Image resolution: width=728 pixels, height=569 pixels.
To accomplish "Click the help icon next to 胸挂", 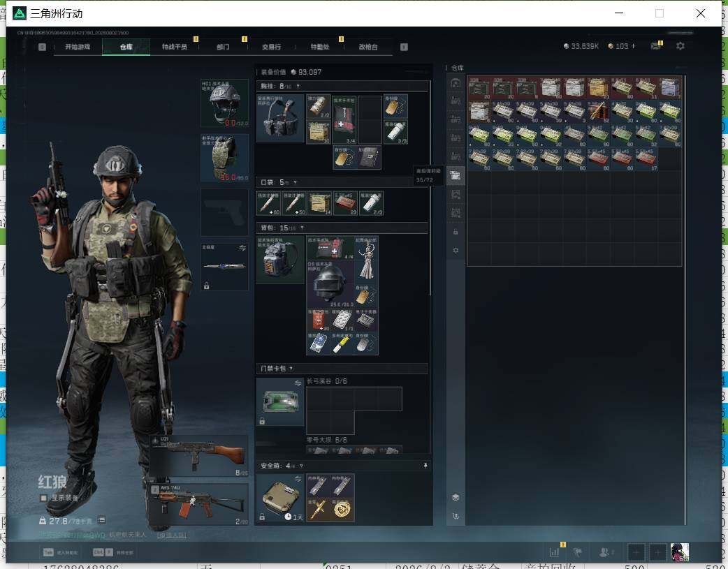I will pos(298,87).
